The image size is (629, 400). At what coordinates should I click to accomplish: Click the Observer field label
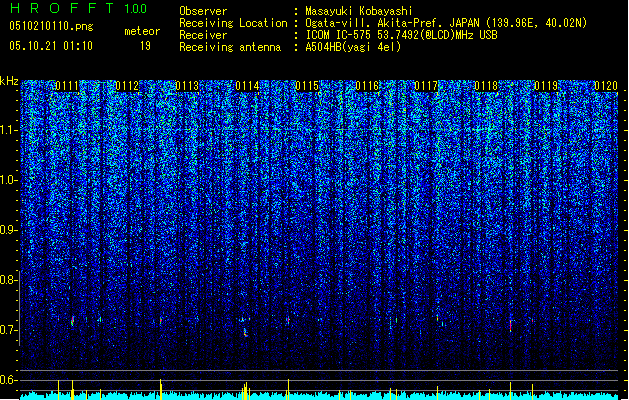[203, 11]
